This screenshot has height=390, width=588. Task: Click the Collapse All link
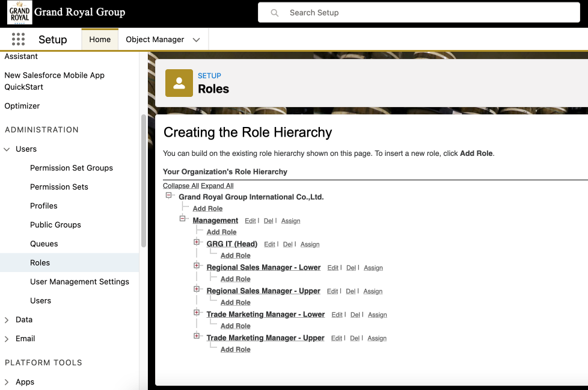[181, 186]
